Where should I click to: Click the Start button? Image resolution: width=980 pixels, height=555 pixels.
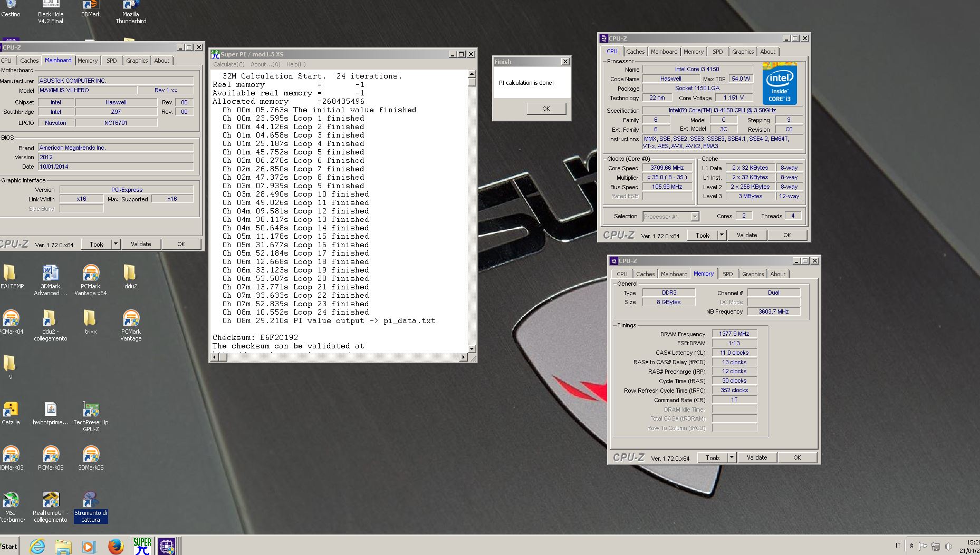pyautogui.click(x=9, y=546)
